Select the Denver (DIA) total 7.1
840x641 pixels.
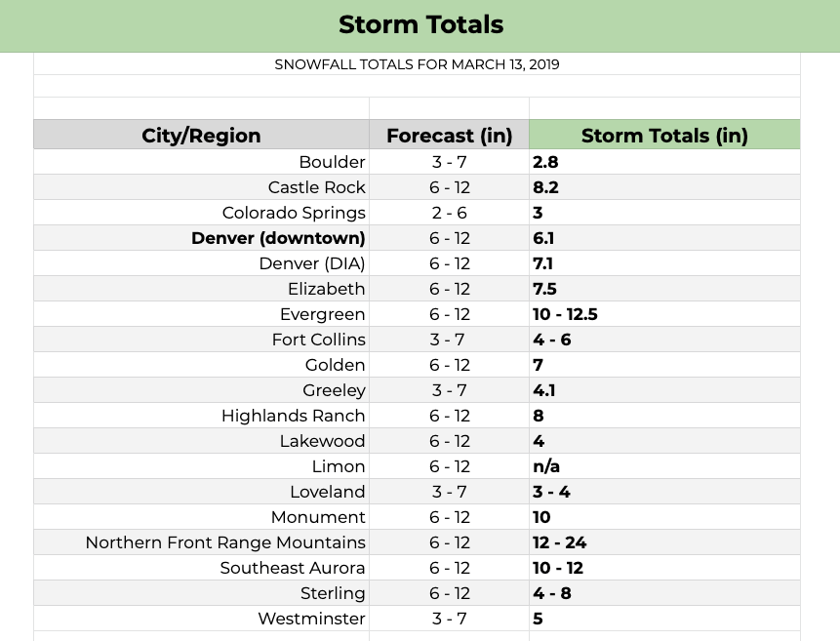[664, 263]
